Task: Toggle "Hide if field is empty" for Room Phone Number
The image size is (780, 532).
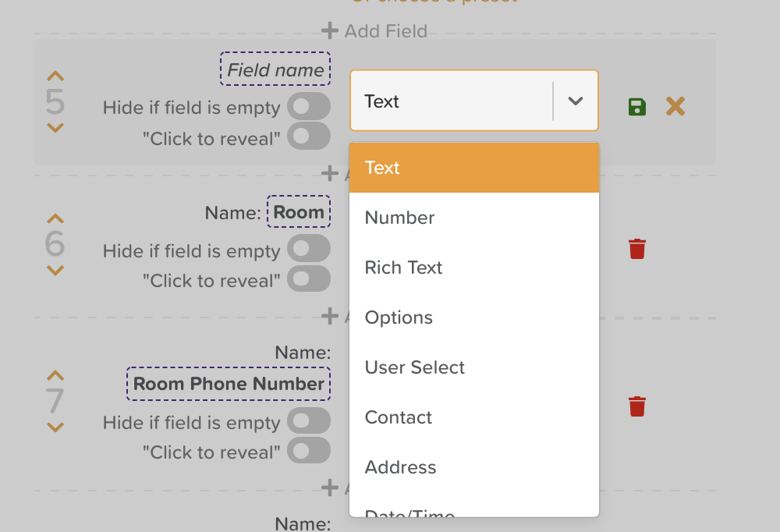Action: pos(309,422)
